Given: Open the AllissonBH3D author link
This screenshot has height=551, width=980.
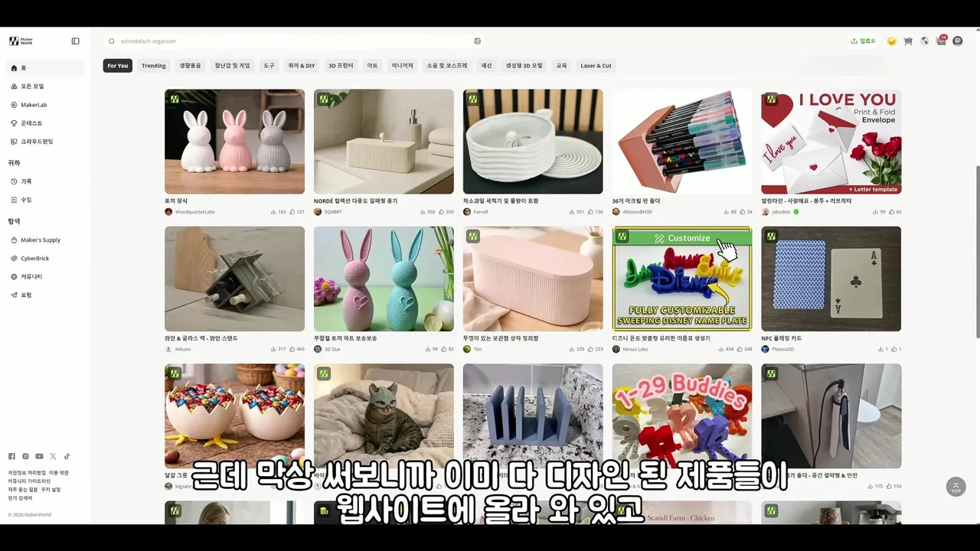Looking at the screenshot, I should pos(637,212).
